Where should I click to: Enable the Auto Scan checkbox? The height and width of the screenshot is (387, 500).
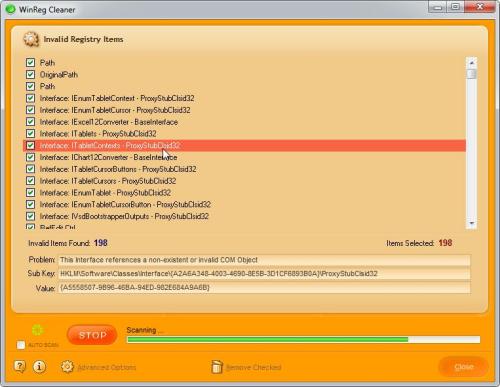(21, 345)
